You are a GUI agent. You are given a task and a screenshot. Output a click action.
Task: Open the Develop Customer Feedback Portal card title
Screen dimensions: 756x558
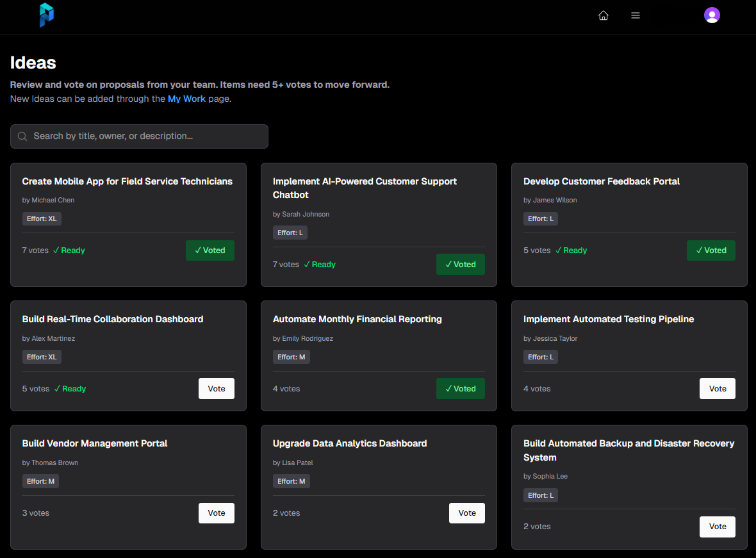click(x=601, y=181)
